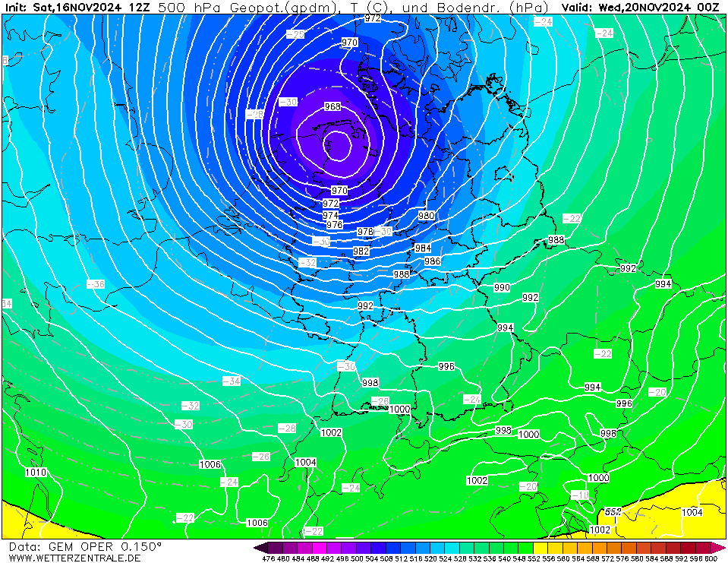Select the 1010 isobar label
This screenshot has height=563, width=728.
tap(36, 473)
